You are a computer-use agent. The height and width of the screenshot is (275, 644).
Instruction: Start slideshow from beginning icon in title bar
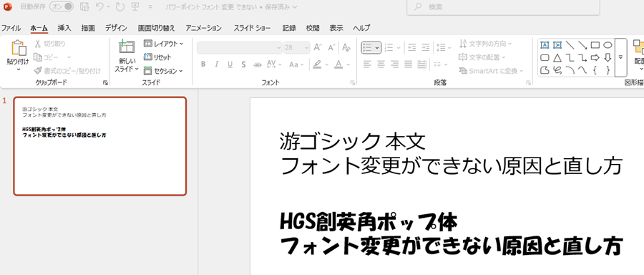135,6
